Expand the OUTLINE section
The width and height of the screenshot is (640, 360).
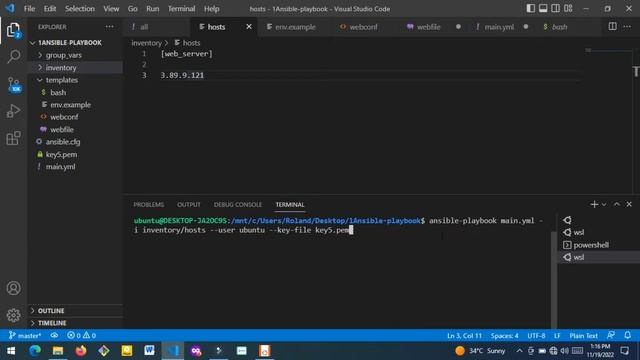[x=51, y=311]
